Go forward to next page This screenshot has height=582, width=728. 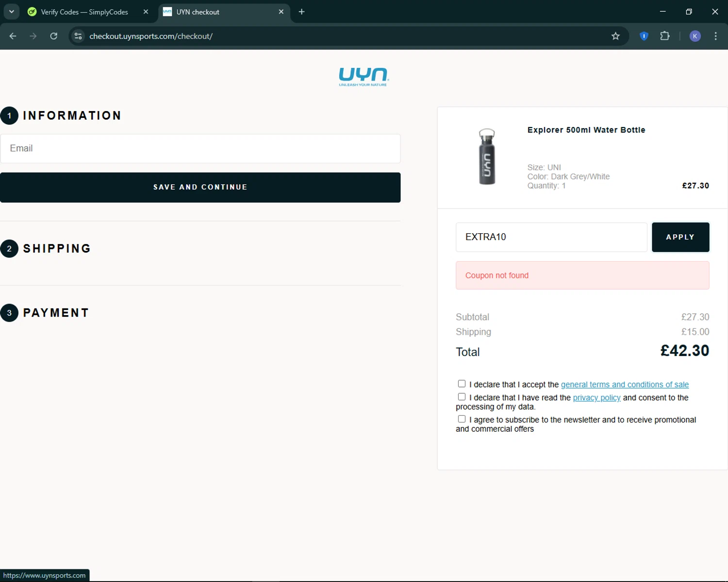pyautogui.click(x=33, y=36)
